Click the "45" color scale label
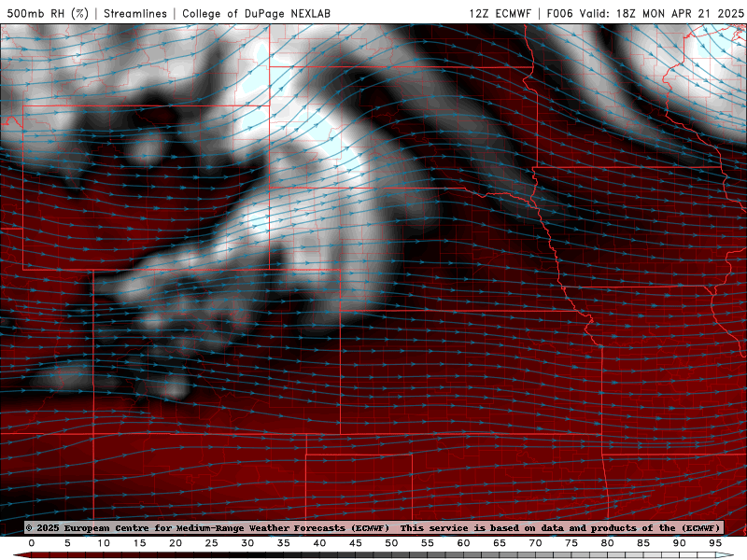 356,543
